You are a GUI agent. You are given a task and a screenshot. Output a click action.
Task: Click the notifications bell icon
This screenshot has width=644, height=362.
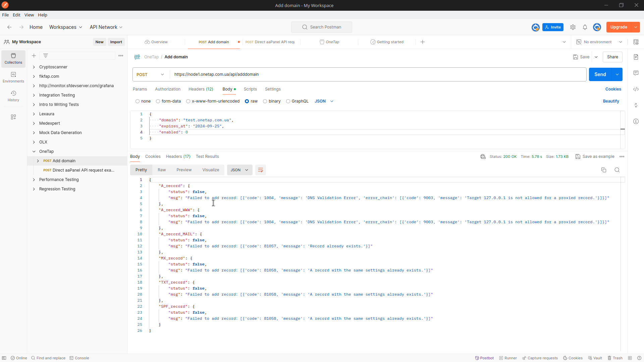(x=585, y=27)
